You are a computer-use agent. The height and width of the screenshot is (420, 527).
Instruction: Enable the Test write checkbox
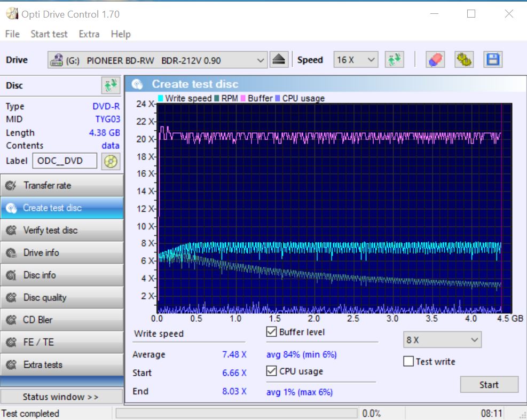(408, 362)
